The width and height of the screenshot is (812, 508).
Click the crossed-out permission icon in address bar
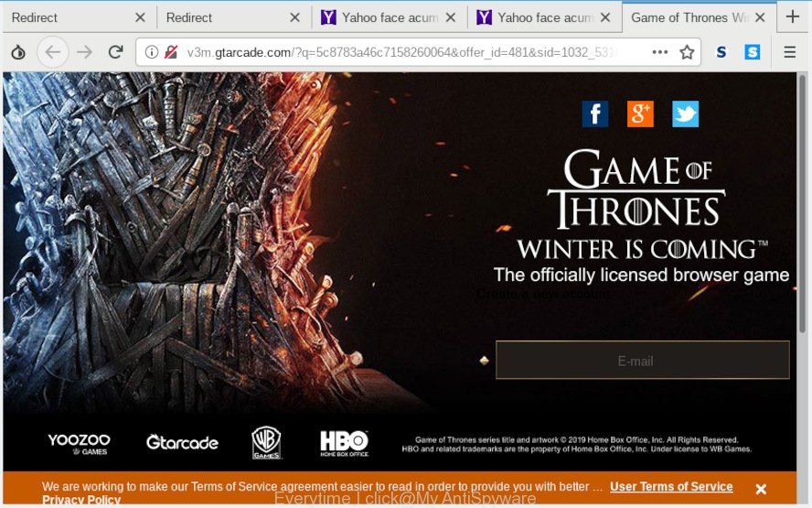171,52
